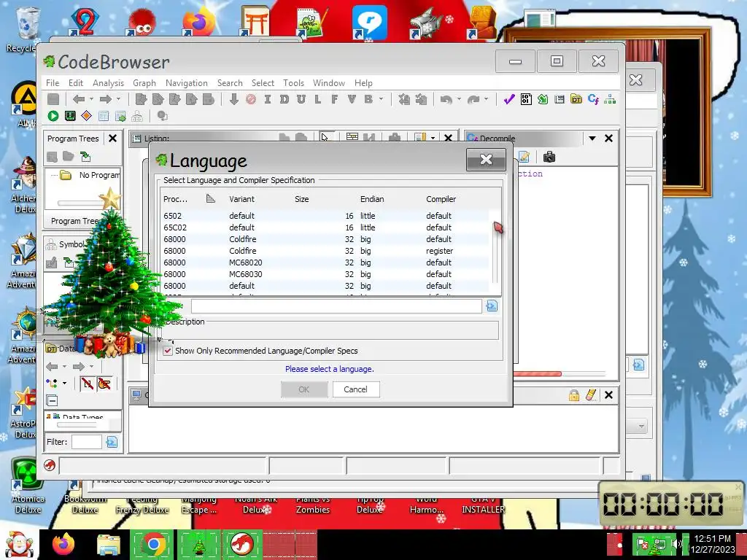
Task: Click the memory chip icon in second toolbar row
Action: click(70, 116)
